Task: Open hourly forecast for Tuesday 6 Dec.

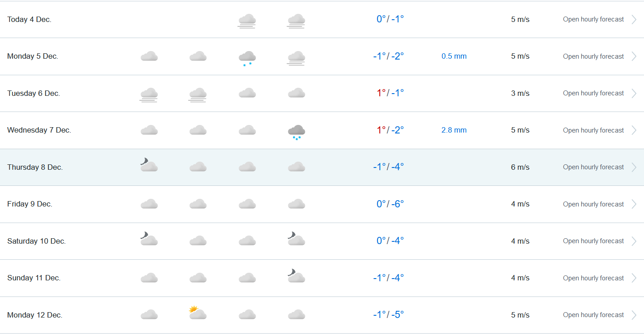Action: tap(593, 93)
